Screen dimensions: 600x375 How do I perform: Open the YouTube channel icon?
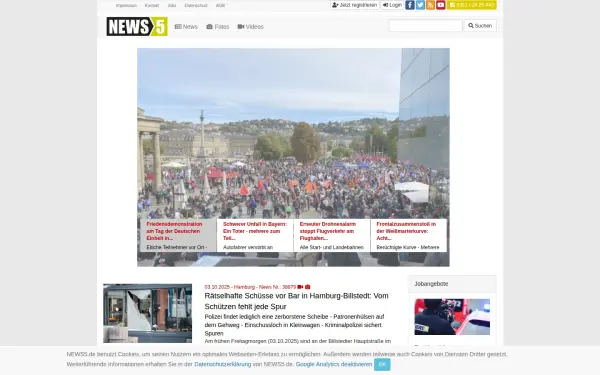click(441, 5)
